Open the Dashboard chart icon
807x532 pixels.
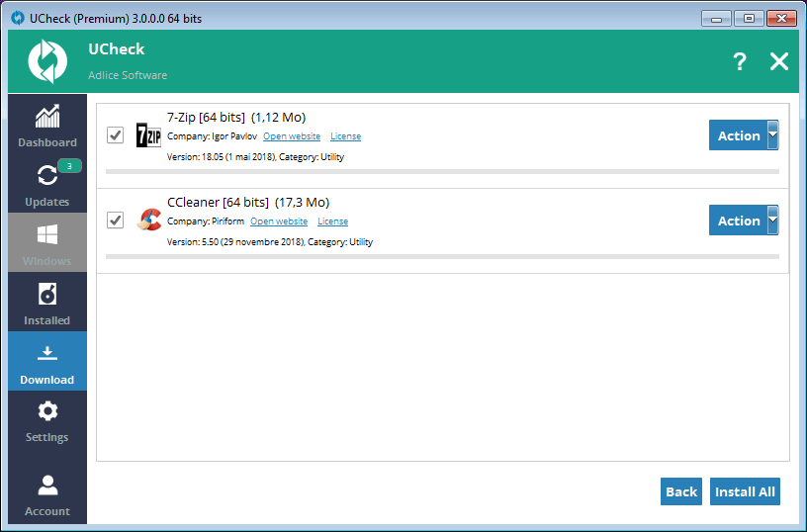click(46, 116)
